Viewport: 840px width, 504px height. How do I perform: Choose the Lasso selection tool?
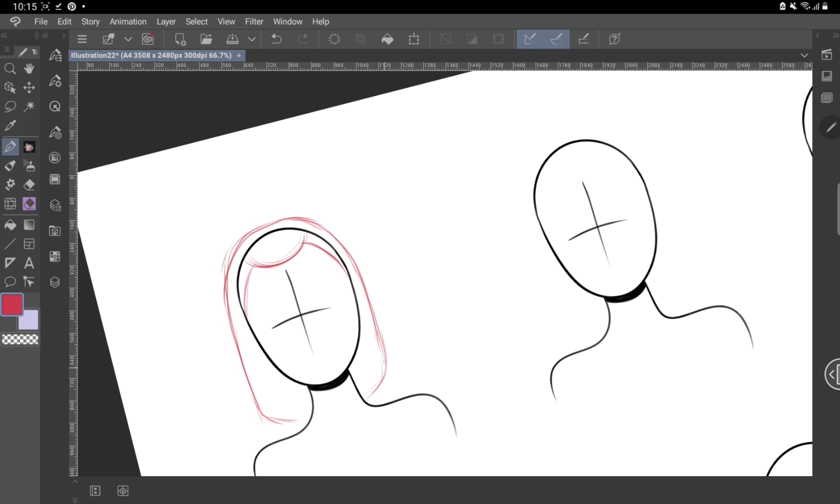tap(10, 106)
